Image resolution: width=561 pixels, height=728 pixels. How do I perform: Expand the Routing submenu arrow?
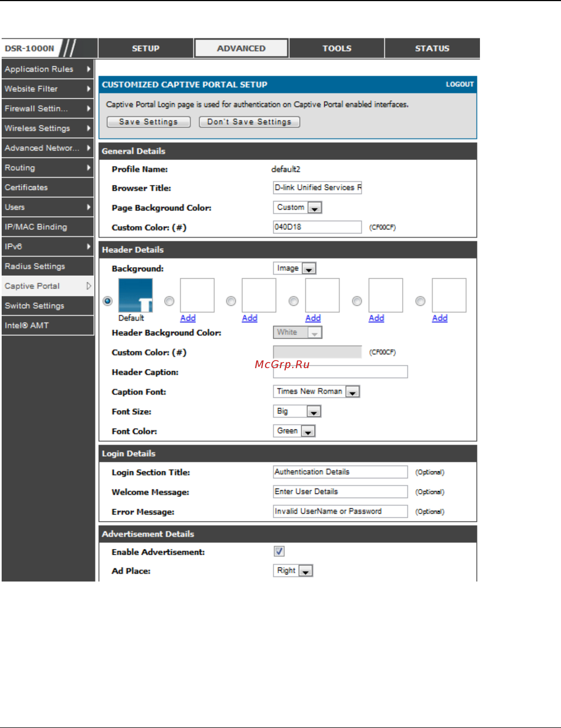coord(89,167)
